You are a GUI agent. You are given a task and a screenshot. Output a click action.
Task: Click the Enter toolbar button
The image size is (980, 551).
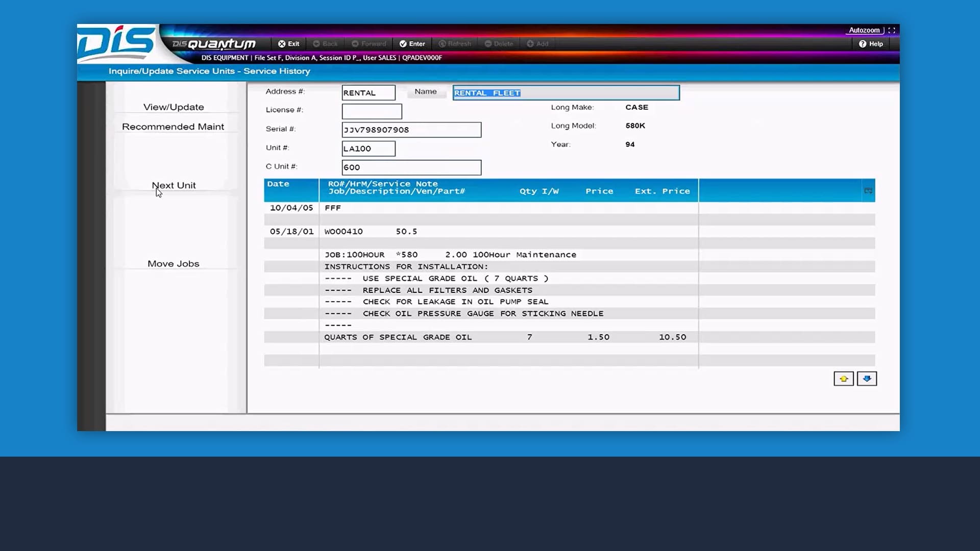[x=412, y=44]
